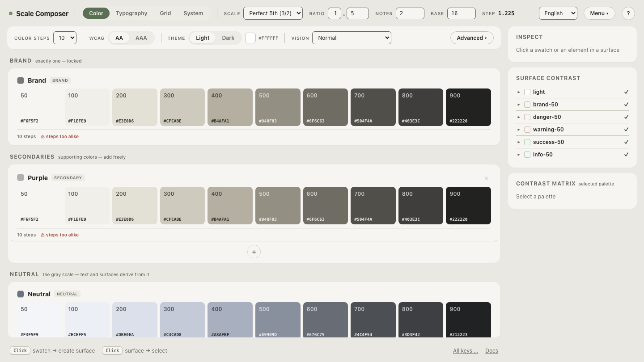Expand the info-50 surface row
Viewport: 644px width, 362px height.
tap(519, 155)
